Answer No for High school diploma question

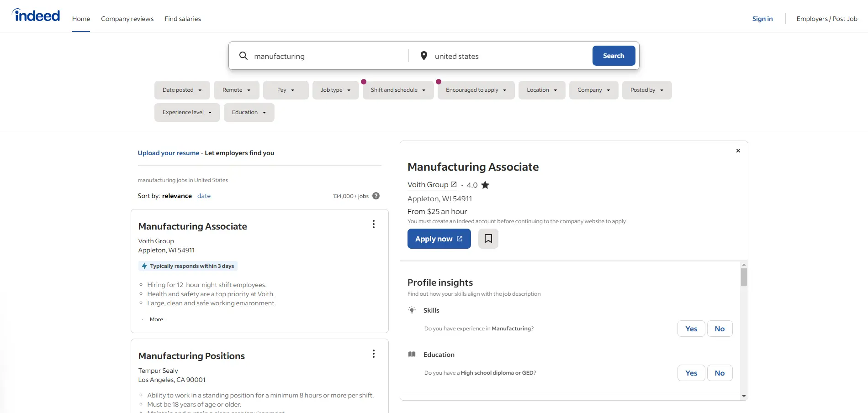(720, 373)
